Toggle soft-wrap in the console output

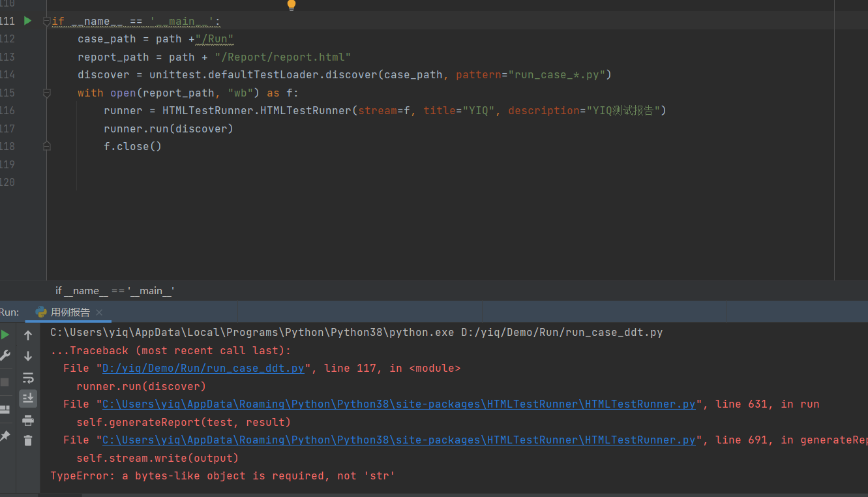(x=28, y=378)
